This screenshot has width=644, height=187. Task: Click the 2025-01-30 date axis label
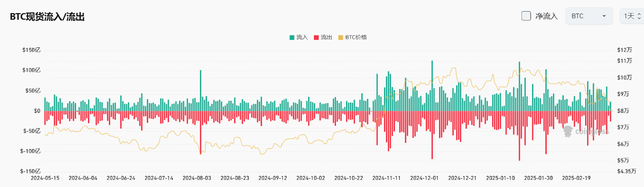(x=538, y=178)
